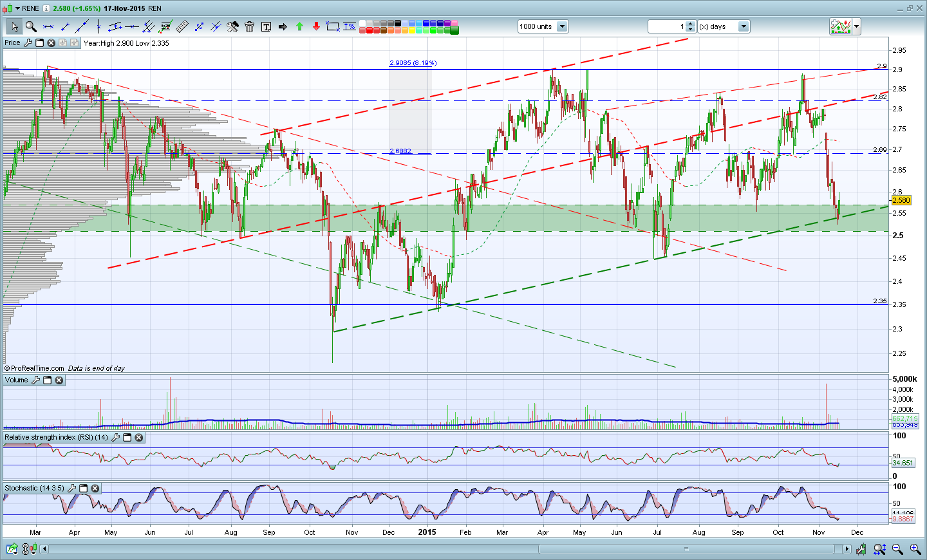This screenshot has width=927, height=560.
Task: Choose the vertical line drawing tool
Action: pyautogui.click(x=98, y=26)
